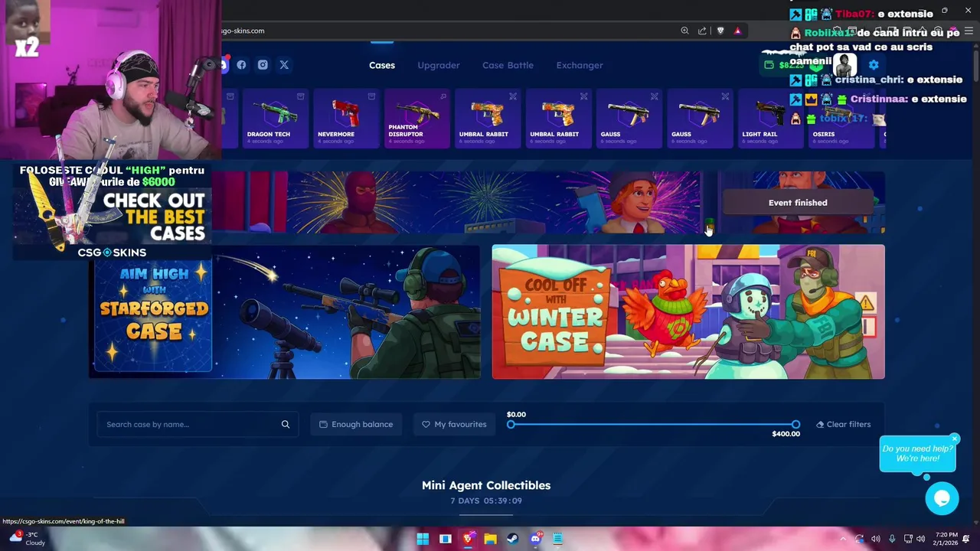Open Steam from the taskbar
Viewport: 980px width, 551px height.
pos(513,539)
